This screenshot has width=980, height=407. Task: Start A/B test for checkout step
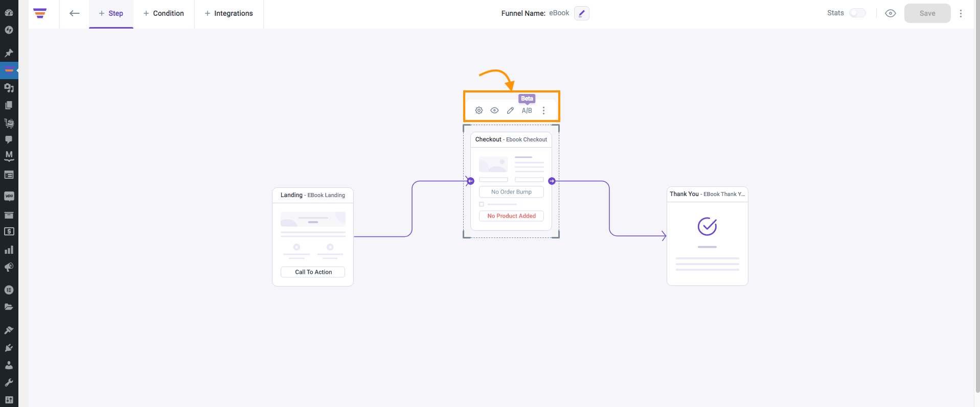(x=527, y=110)
